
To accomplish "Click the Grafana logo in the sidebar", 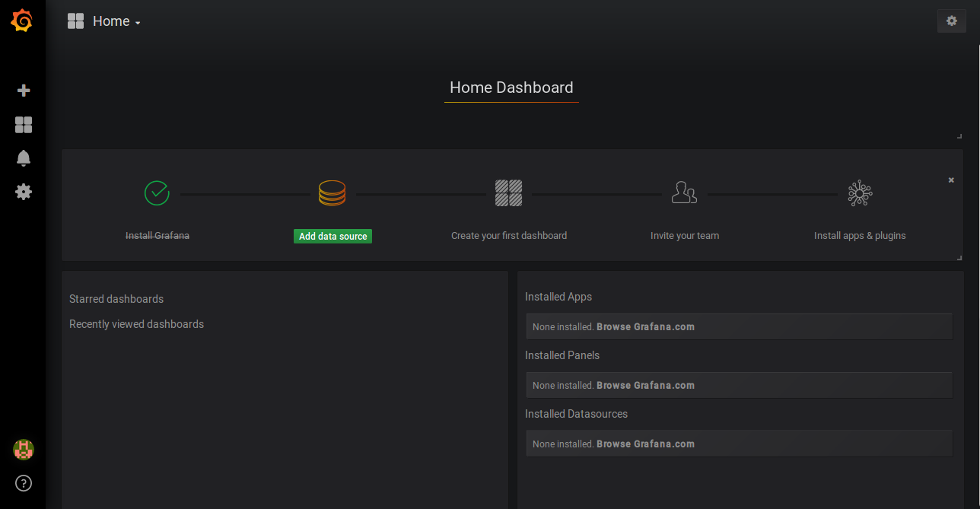I will [22, 21].
